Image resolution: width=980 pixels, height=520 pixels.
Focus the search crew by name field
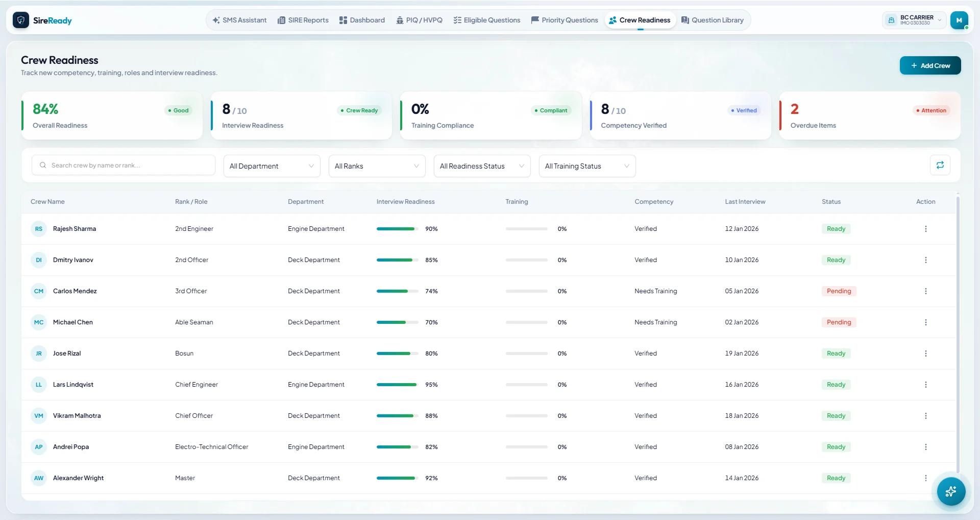tap(123, 165)
